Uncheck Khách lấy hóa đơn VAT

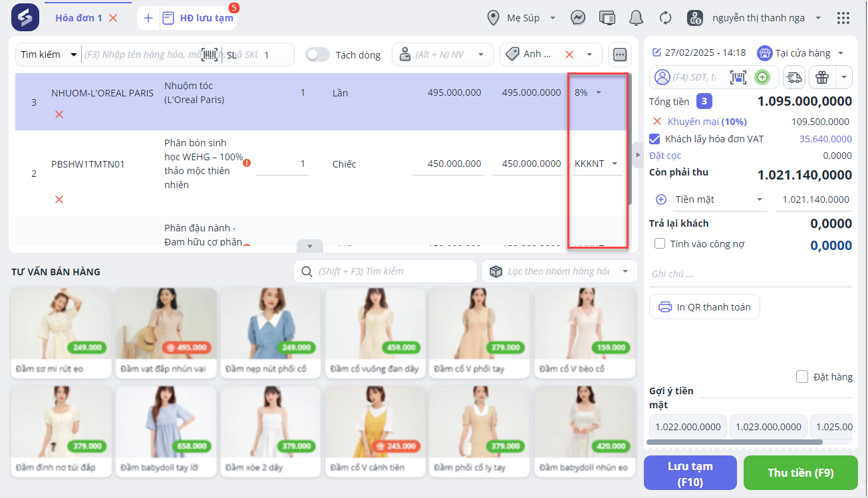(x=655, y=139)
